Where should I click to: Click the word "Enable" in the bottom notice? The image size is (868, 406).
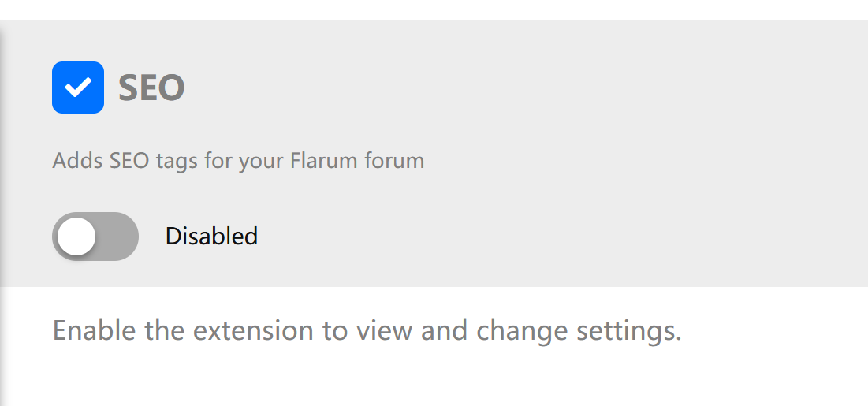coord(94,330)
